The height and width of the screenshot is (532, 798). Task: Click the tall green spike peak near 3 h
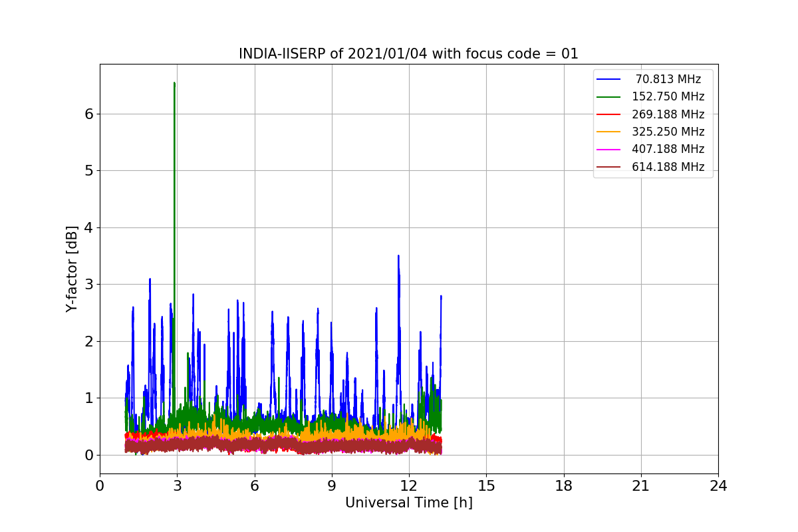click(174, 84)
